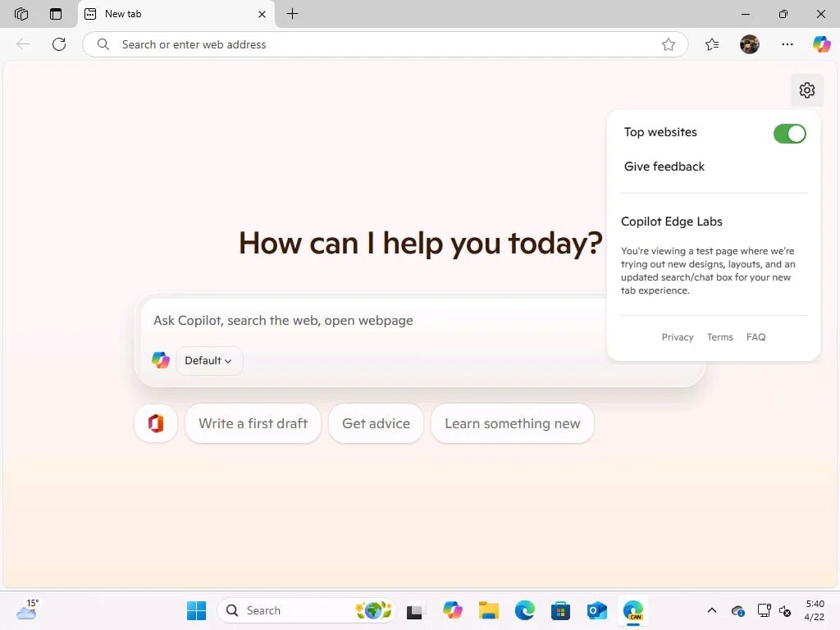Choose Learn something new suggestion
This screenshot has height=630, width=840.
click(x=513, y=423)
